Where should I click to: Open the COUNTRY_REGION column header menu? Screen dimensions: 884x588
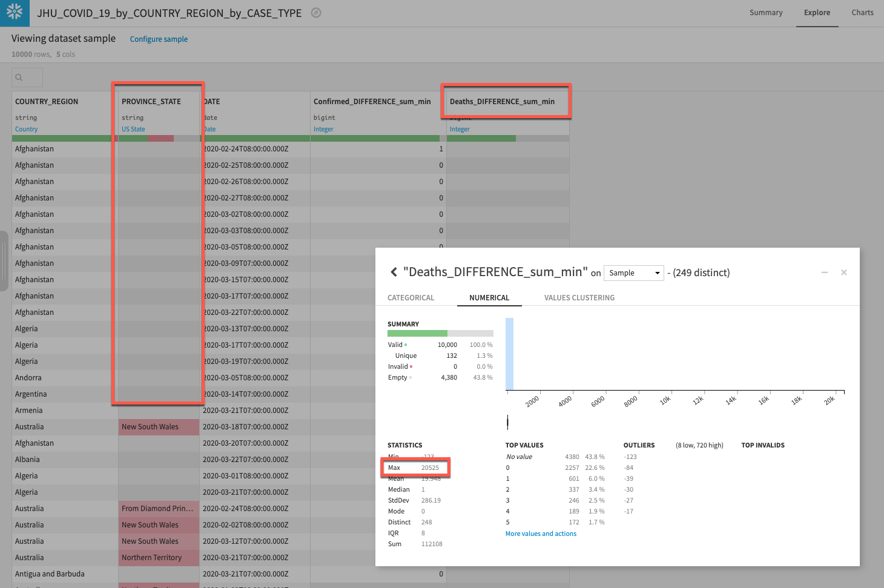[x=47, y=102]
